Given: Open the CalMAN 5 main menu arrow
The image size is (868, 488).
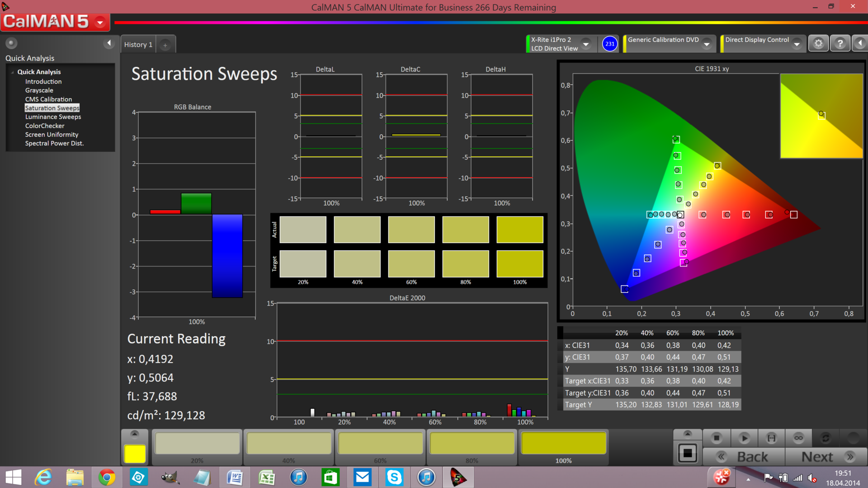Looking at the screenshot, I should pyautogui.click(x=100, y=22).
